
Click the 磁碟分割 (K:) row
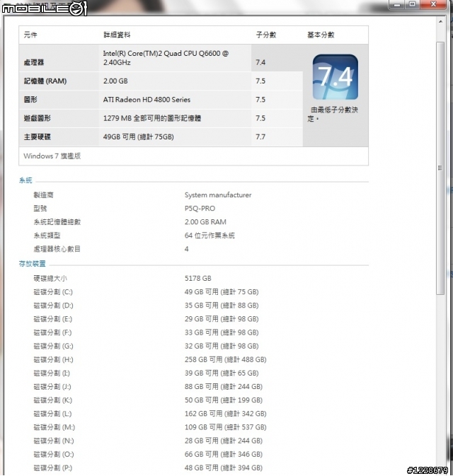click(148, 400)
